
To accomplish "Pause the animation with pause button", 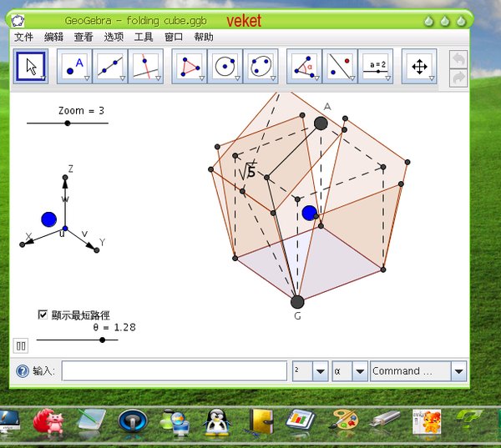I will pyautogui.click(x=21, y=346).
